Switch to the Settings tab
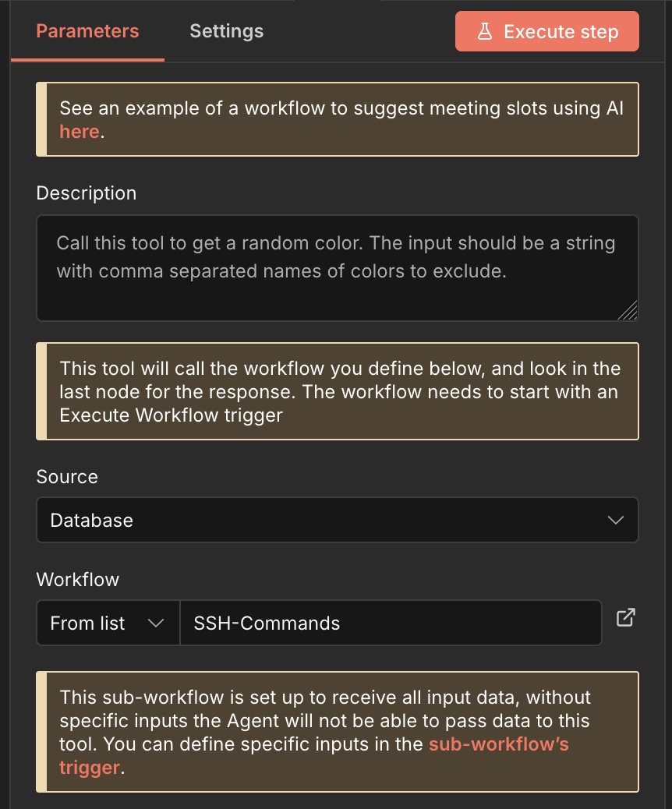This screenshot has width=672, height=809. [226, 32]
